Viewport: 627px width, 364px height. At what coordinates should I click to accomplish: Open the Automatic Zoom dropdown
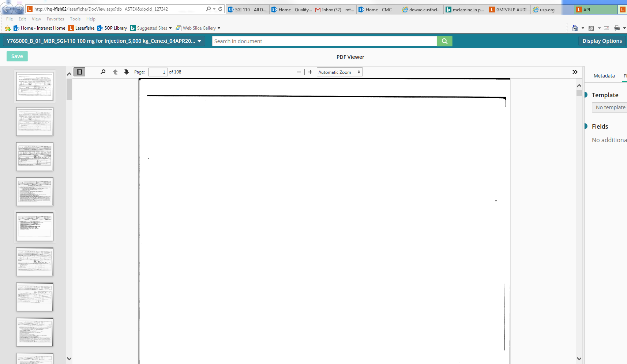(x=339, y=72)
